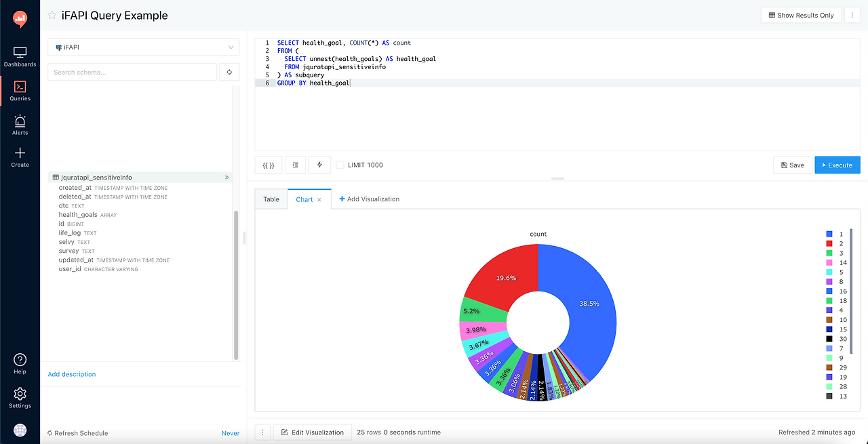
Task: Select the created_at column
Action: (x=113, y=188)
